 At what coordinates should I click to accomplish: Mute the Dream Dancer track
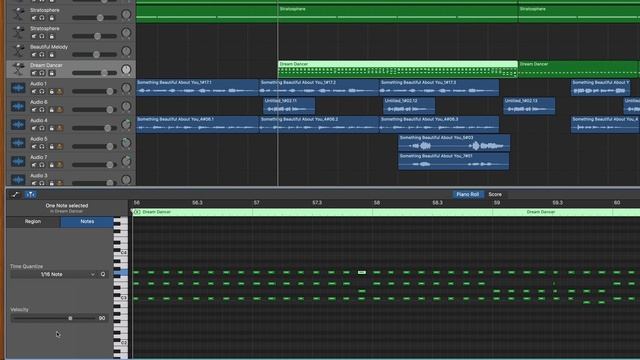pos(34,73)
